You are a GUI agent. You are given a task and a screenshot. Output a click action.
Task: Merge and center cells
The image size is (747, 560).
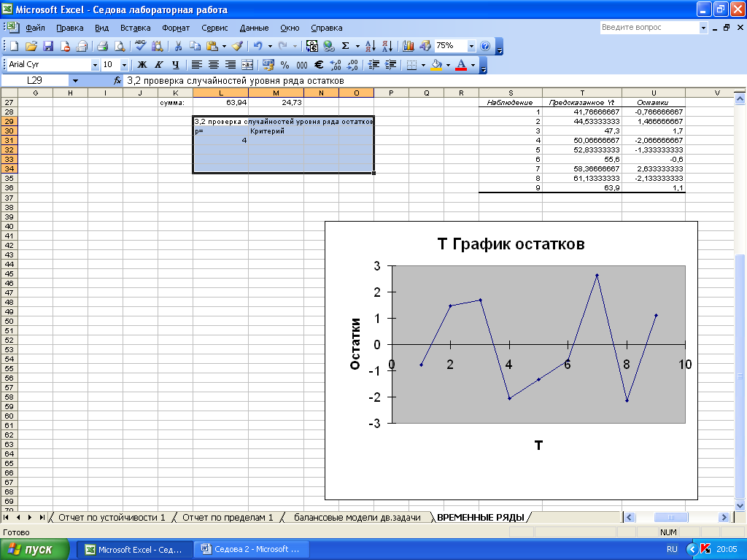pyautogui.click(x=247, y=65)
